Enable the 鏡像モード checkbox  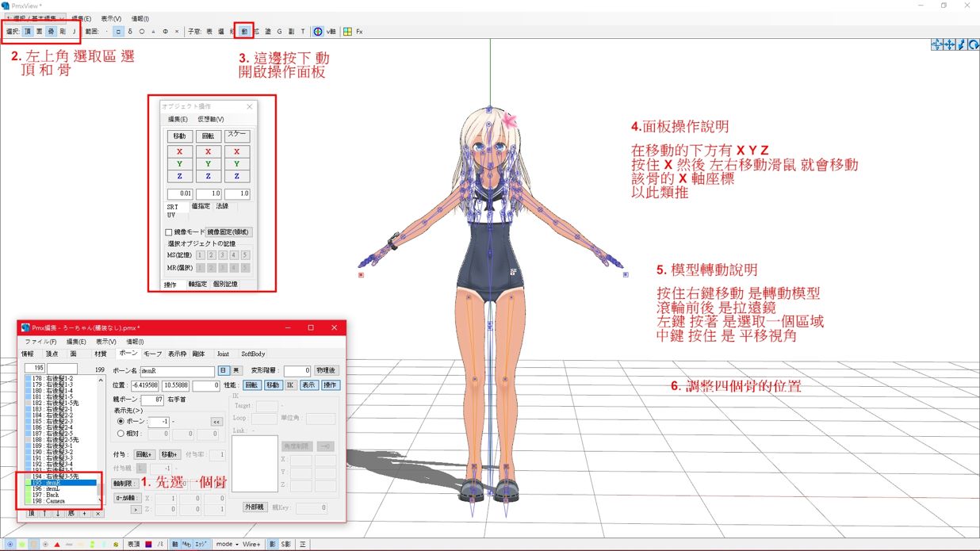[169, 232]
